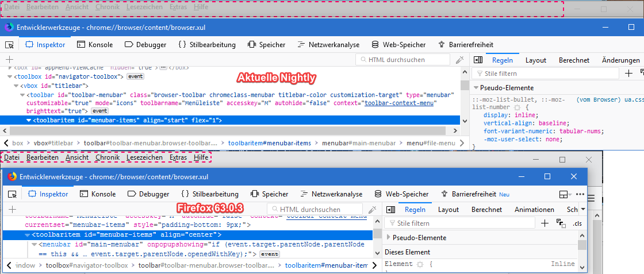Pick a page color with the Nightly eyedropper icon
This screenshot has width=644, height=274.
pos(460,60)
